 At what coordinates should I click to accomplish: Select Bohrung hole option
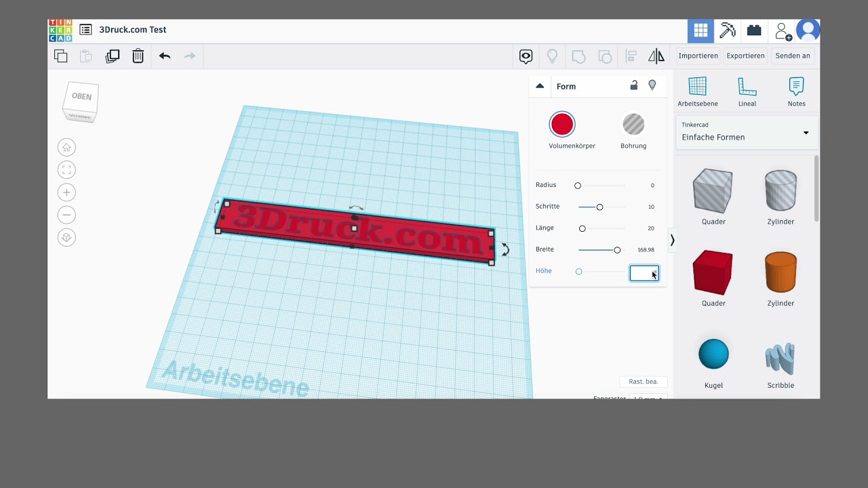[x=633, y=124]
